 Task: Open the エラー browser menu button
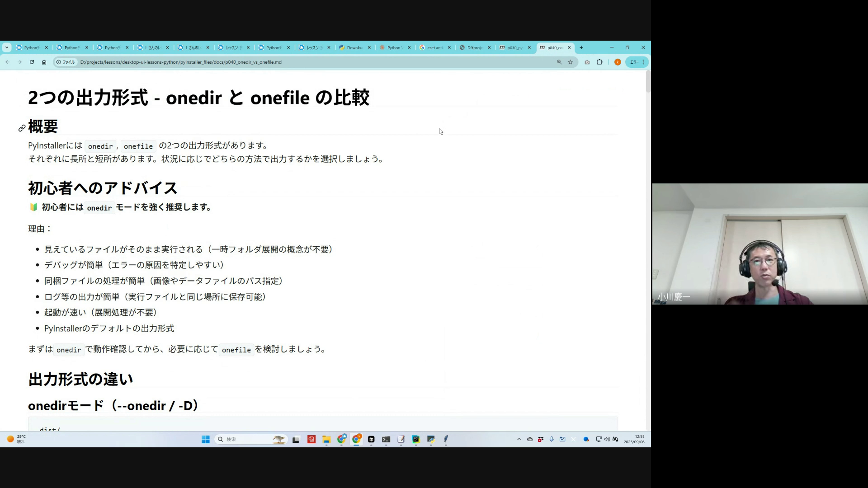pos(637,62)
